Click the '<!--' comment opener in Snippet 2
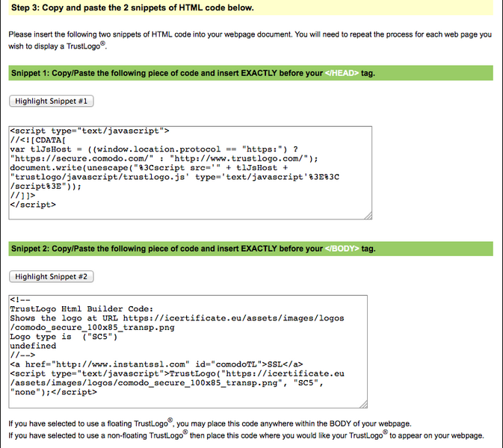 [18, 299]
